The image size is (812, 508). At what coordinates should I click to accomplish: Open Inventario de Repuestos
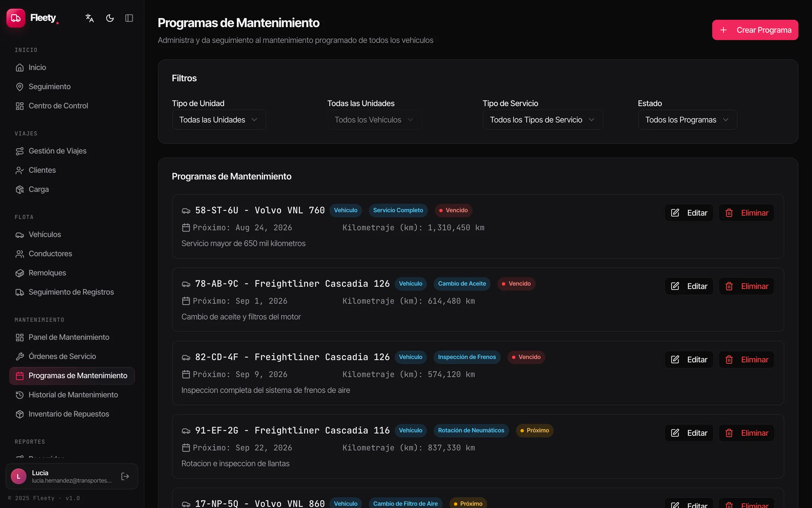click(x=72, y=414)
